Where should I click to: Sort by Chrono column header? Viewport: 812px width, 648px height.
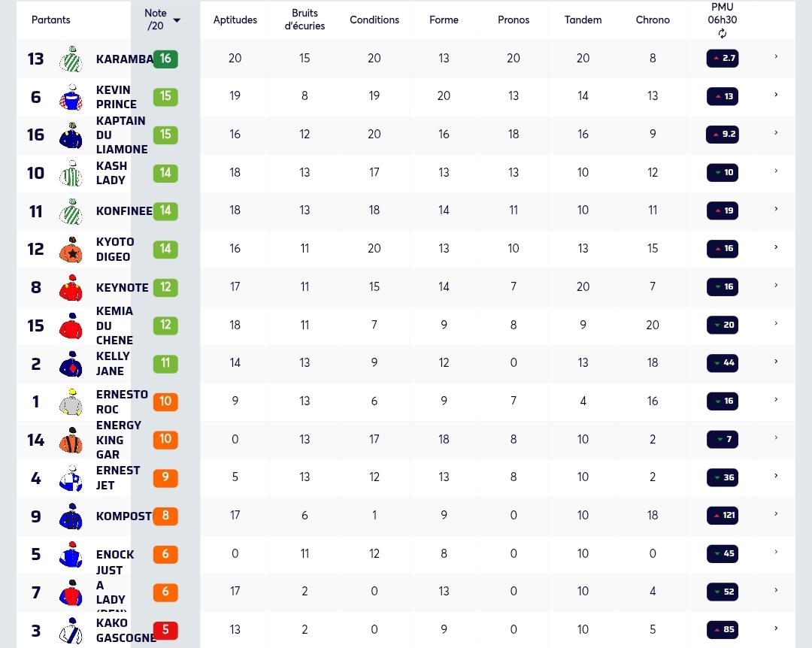click(653, 20)
